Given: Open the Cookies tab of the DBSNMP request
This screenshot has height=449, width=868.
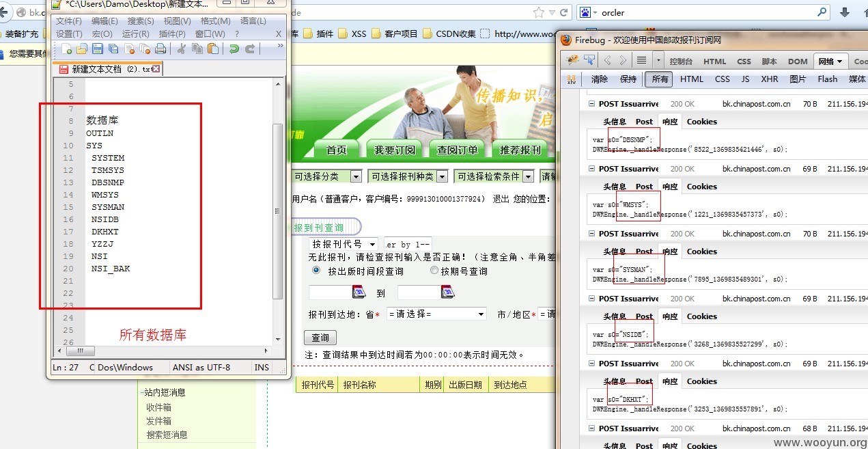Looking at the screenshot, I should (702, 122).
